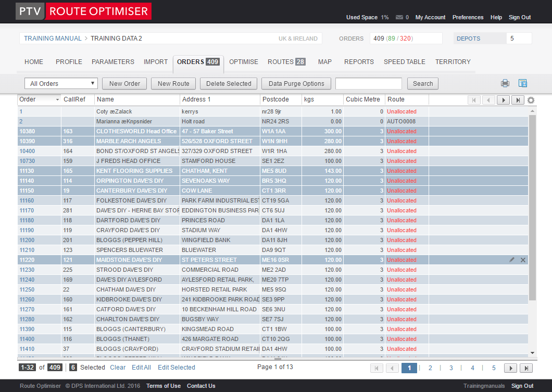This screenshot has height=392, width=552.
Task: Open TRAINING MANUAL breadcrumb link
Action: point(53,39)
